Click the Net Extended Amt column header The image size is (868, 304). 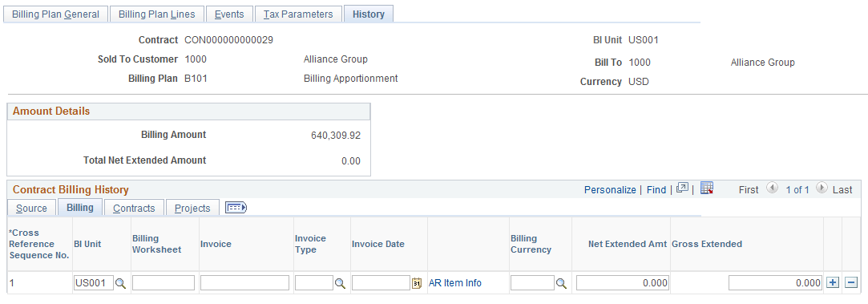pos(628,244)
